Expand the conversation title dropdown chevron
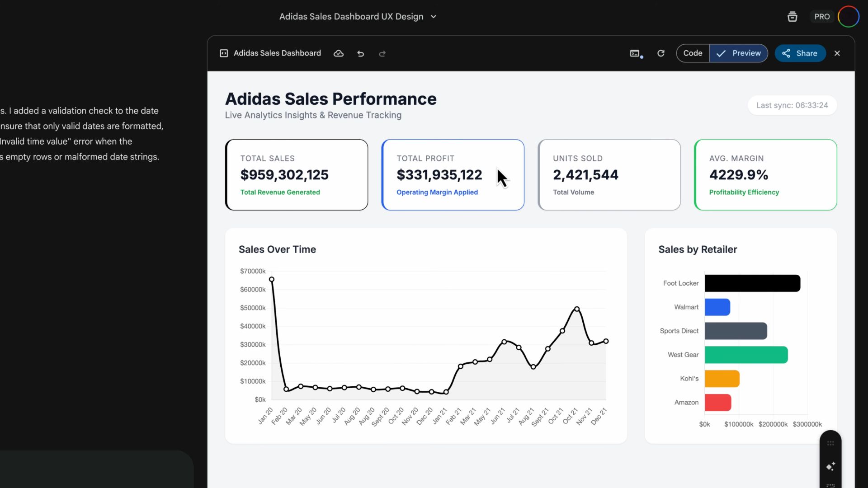The image size is (868, 488). click(434, 17)
